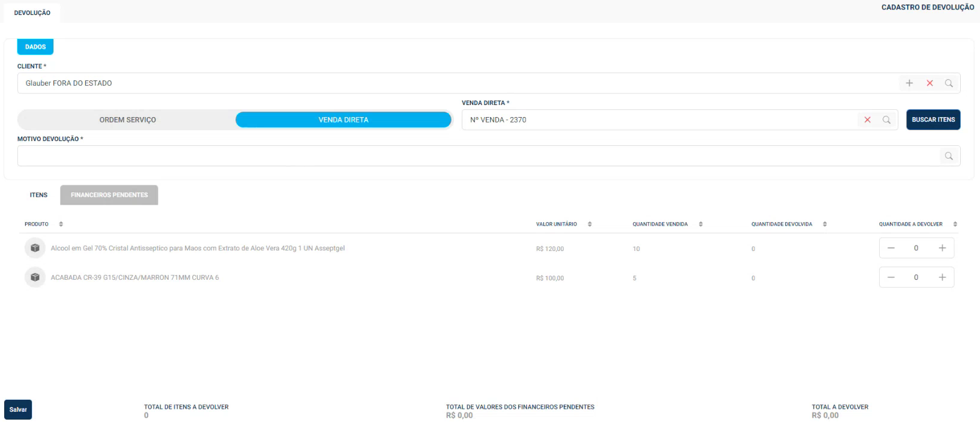Sort table by Produto column
The width and height of the screenshot is (980, 422).
point(61,225)
